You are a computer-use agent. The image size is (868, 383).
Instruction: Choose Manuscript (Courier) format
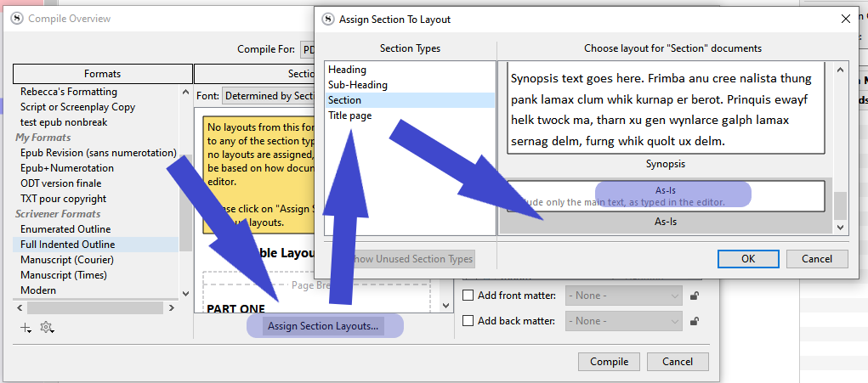click(x=67, y=259)
